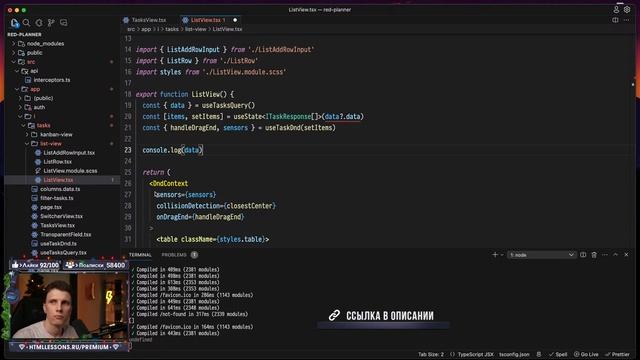Open page.tsx file
The width and height of the screenshot is (640, 360).
[51, 207]
